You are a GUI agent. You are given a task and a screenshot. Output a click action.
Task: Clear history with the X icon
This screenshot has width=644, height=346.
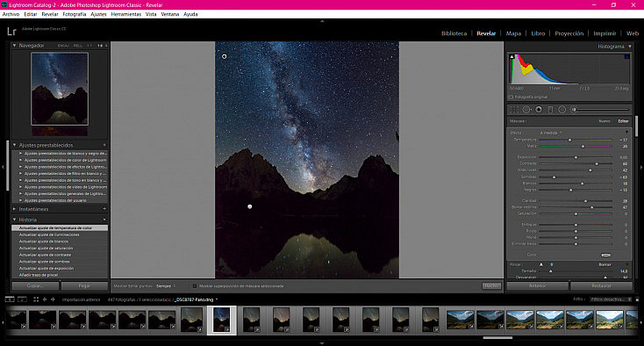[x=104, y=220]
